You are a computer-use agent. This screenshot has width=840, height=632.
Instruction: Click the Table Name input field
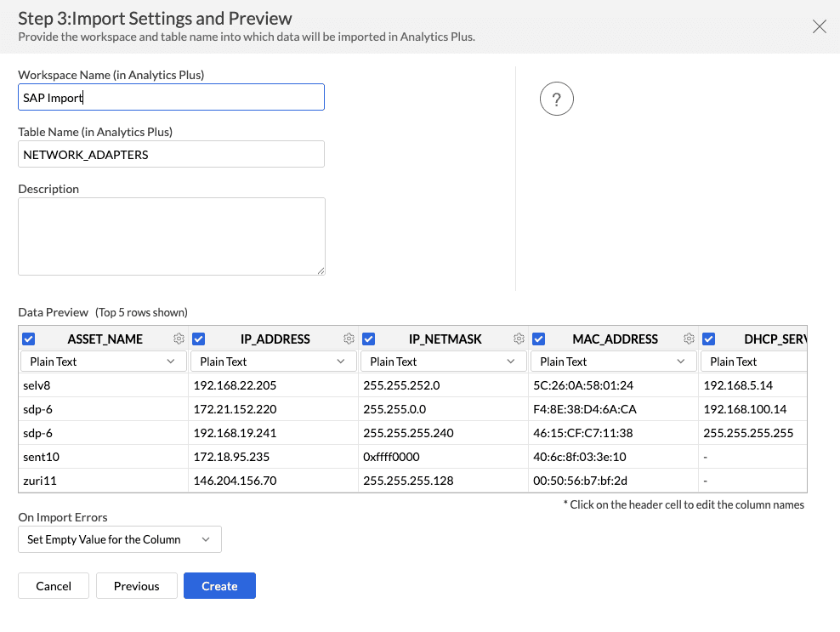pos(171,154)
